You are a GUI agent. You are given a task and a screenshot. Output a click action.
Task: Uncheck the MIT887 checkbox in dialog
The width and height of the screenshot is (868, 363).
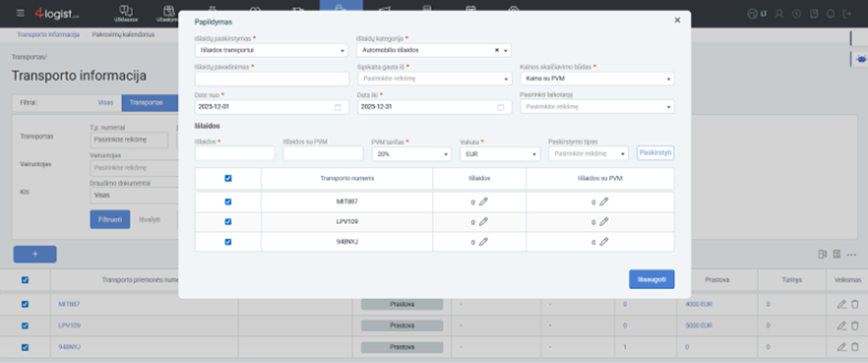pyautogui.click(x=228, y=202)
